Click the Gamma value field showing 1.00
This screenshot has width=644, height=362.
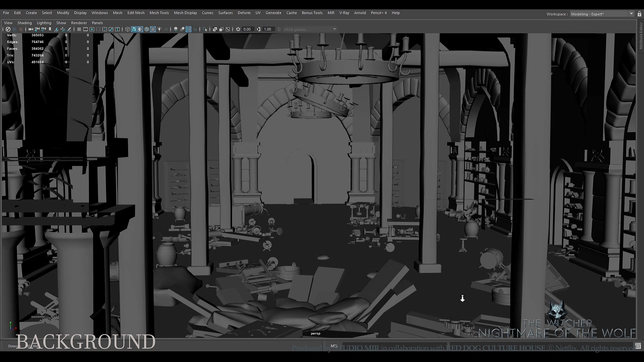pos(269,29)
